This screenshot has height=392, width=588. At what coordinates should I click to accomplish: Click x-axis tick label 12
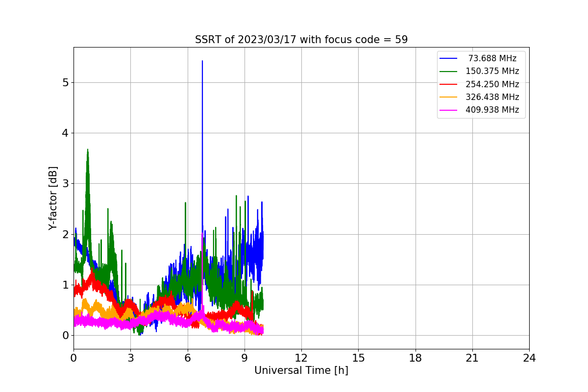301,358
